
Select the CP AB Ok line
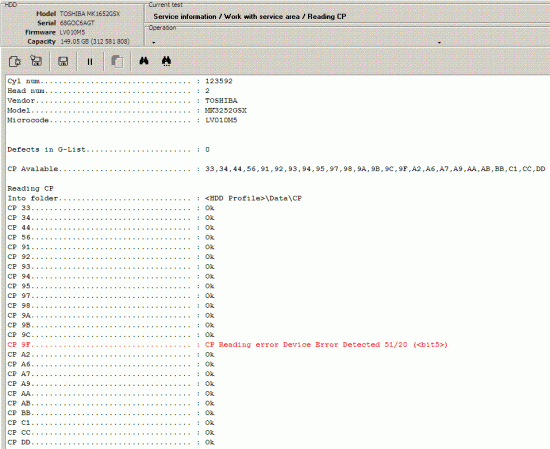coord(111,403)
